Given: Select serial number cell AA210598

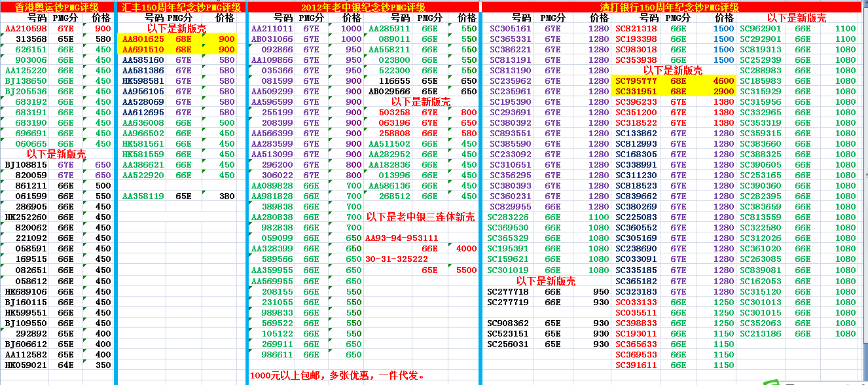Looking at the screenshot, I should point(26,29).
